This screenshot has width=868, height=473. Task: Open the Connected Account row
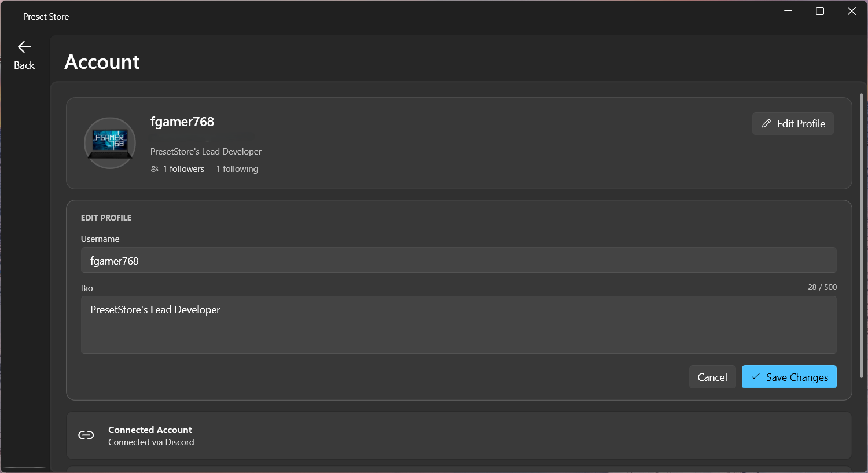459,435
